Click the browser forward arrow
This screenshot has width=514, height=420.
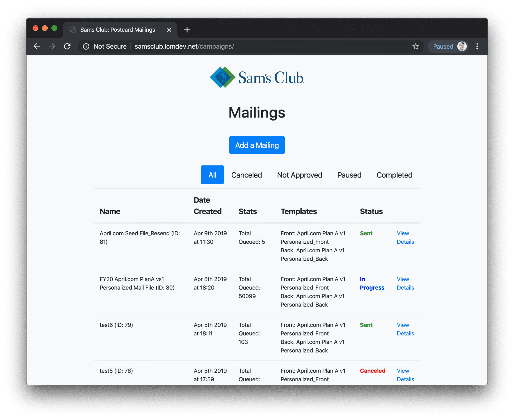(52, 46)
